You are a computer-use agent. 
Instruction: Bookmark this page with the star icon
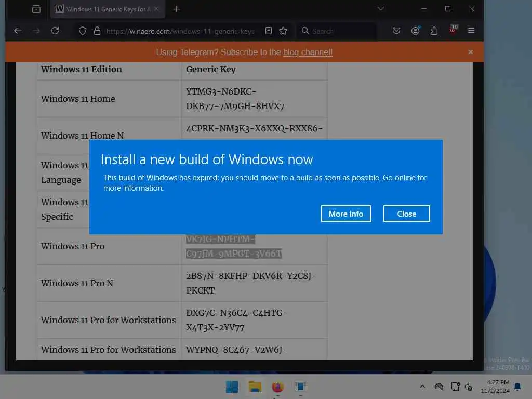[283, 31]
